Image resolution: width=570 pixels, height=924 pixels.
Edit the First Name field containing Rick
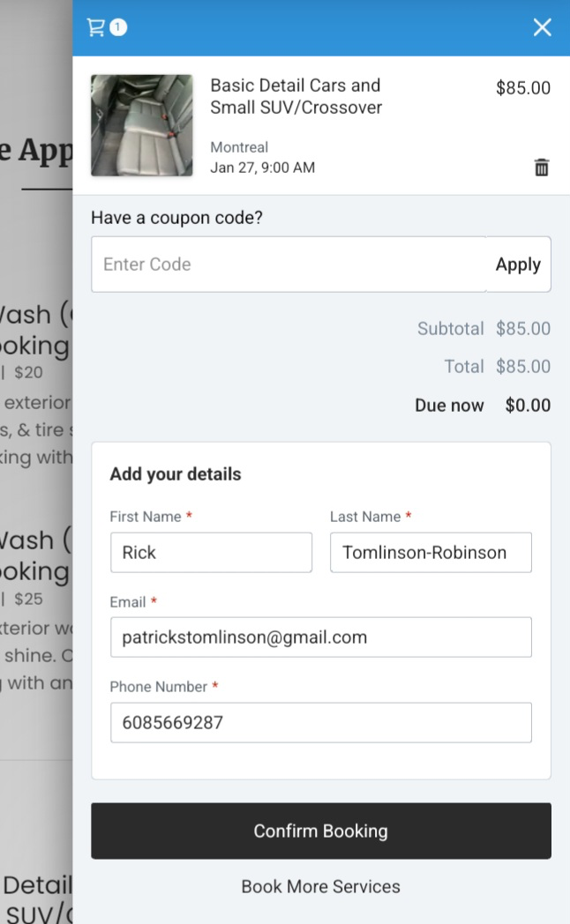(x=211, y=552)
